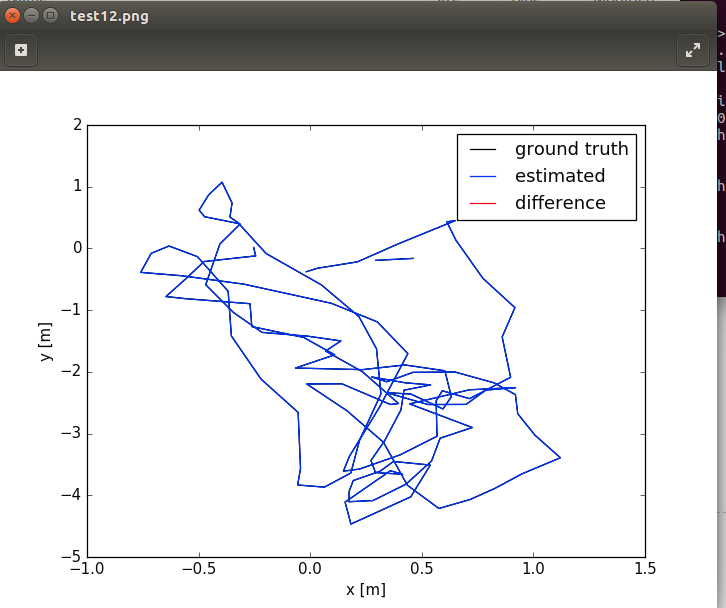Click the x-axis tick label 0.0
This screenshot has width=726, height=608.
(x=310, y=568)
